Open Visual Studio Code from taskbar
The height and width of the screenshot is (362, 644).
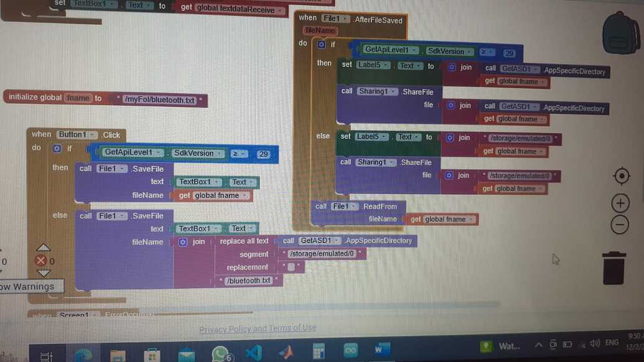point(253,353)
